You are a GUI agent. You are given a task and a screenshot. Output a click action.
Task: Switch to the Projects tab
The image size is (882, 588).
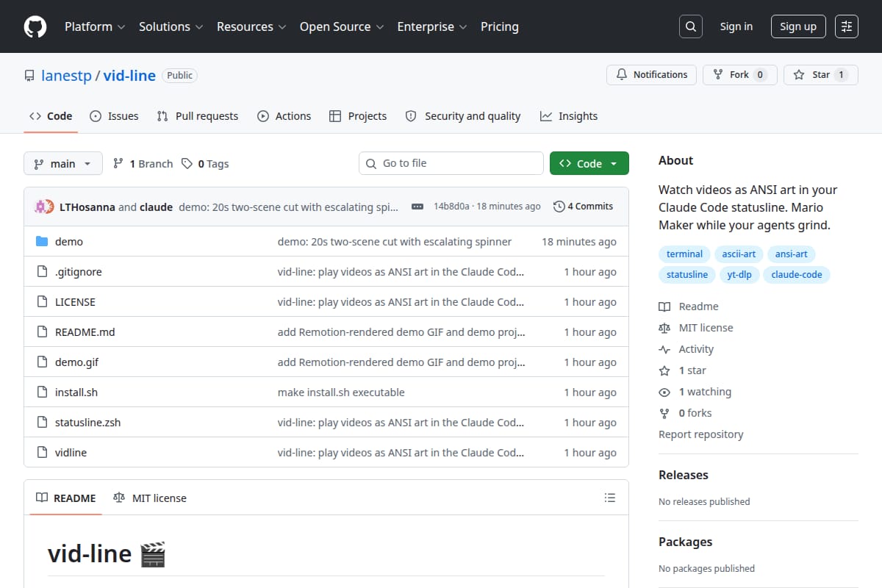tap(358, 116)
